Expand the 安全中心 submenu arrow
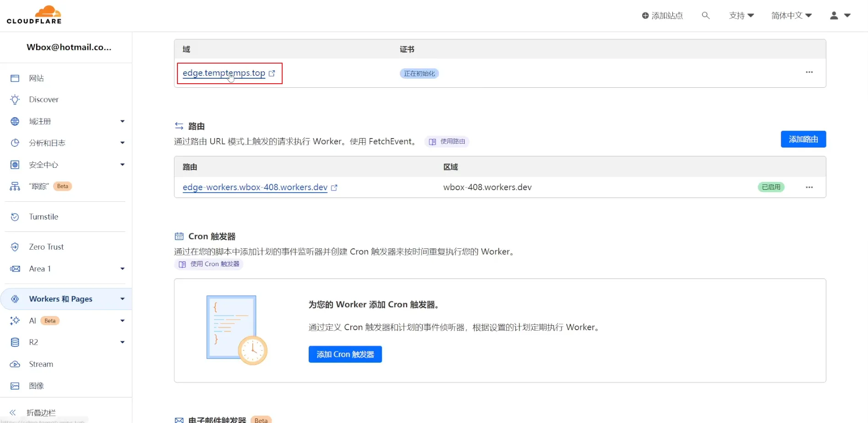This screenshot has width=868, height=423. (x=123, y=165)
